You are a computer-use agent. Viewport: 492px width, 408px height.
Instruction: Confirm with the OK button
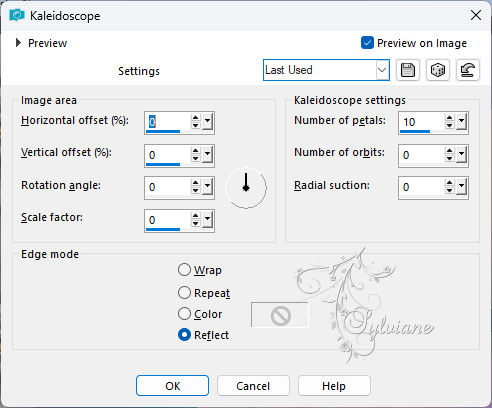coord(172,386)
